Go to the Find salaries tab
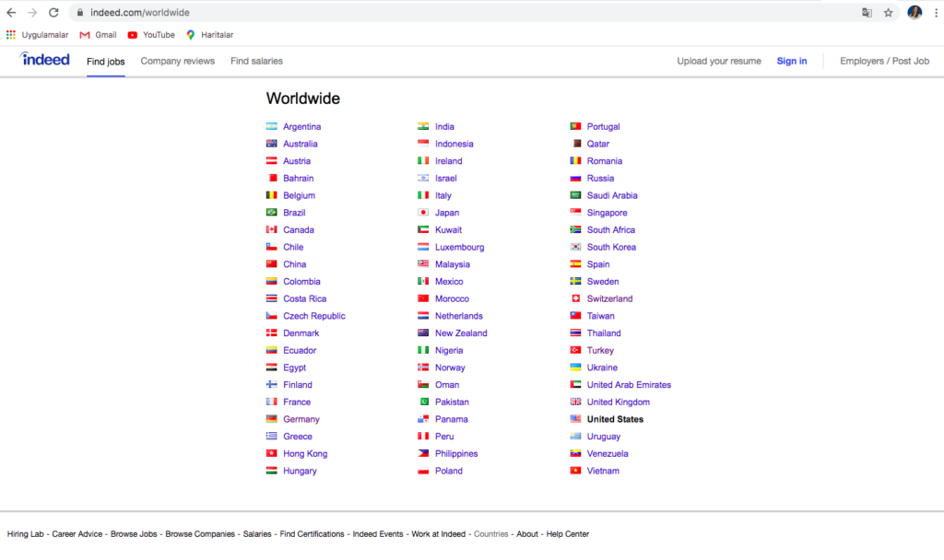Image resolution: width=944 pixels, height=560 pixels. 256,61
